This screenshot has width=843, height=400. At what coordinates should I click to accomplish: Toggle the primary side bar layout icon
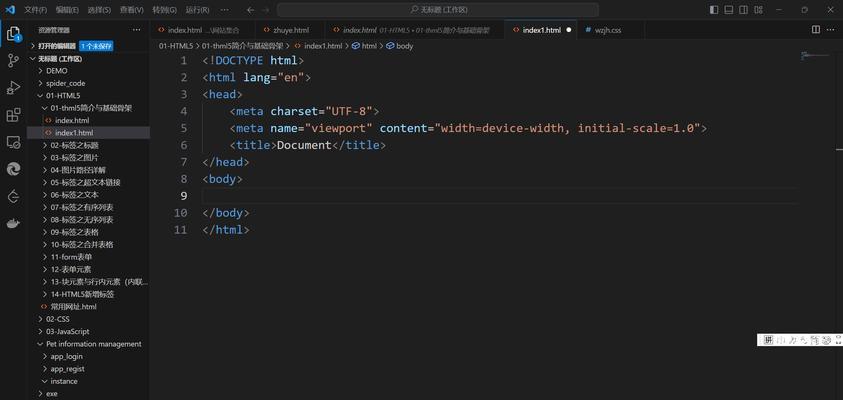pyautogui.click(x=713, y=10)
